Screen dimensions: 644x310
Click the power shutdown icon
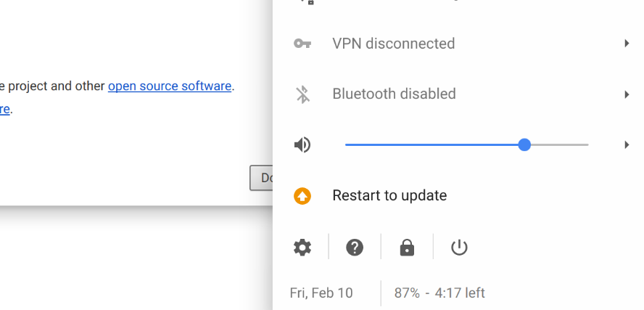click(x=459, y=248)
